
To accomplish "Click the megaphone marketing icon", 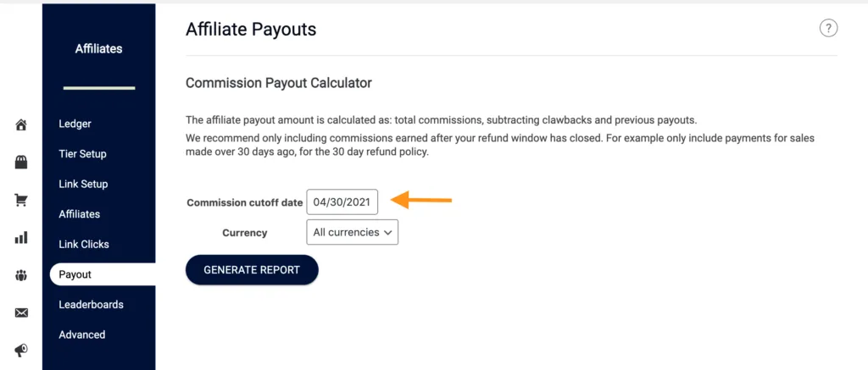I will [21, 350].
